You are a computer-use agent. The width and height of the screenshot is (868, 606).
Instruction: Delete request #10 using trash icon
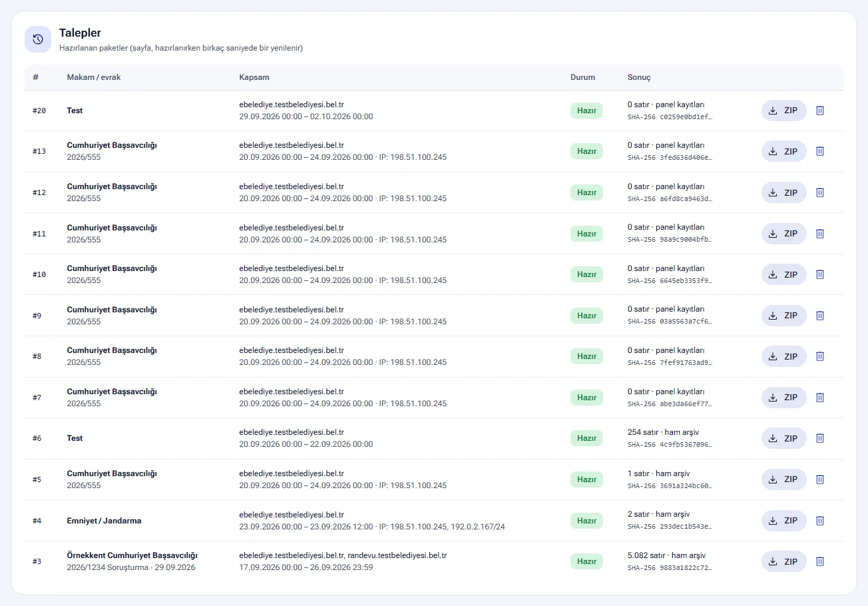pyautogui.click(x=820, y=274)
